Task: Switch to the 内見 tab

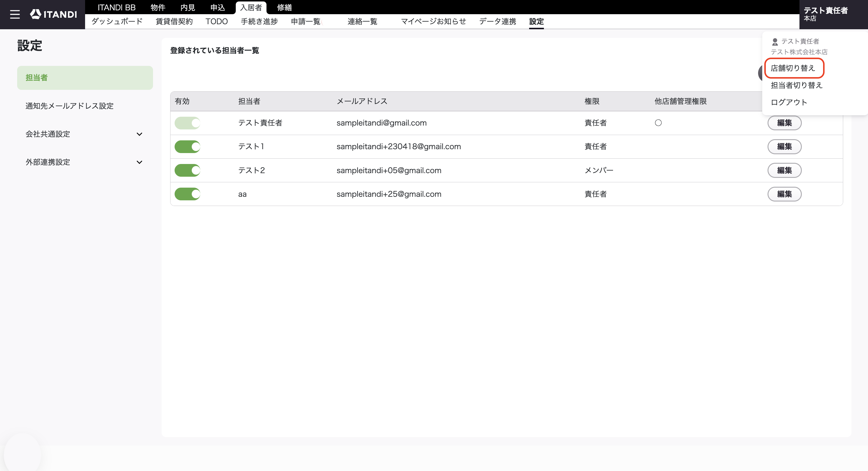Action: click(x=188, y=7)
